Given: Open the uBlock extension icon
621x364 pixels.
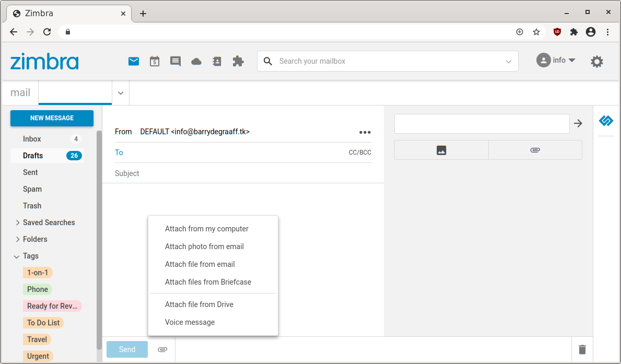Looking at the screenshot, I should [557, 32].
